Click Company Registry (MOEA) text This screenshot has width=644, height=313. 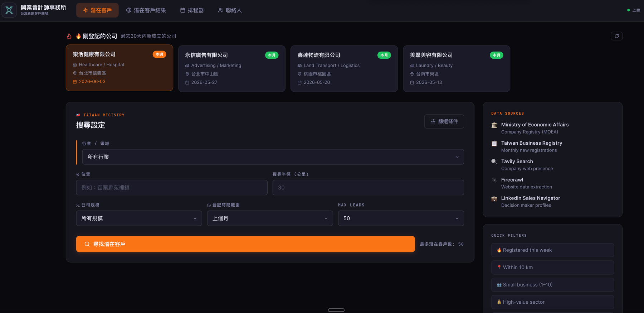pyautogui.click(x=530, y=132)
